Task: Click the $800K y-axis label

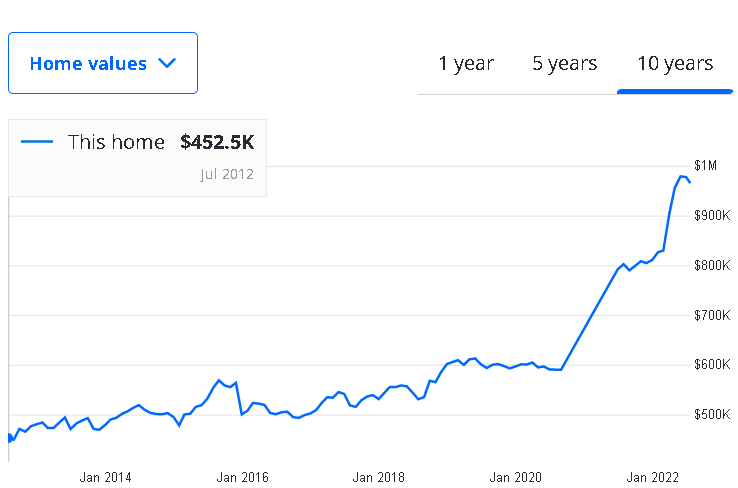Action: (x=712, y=265)
